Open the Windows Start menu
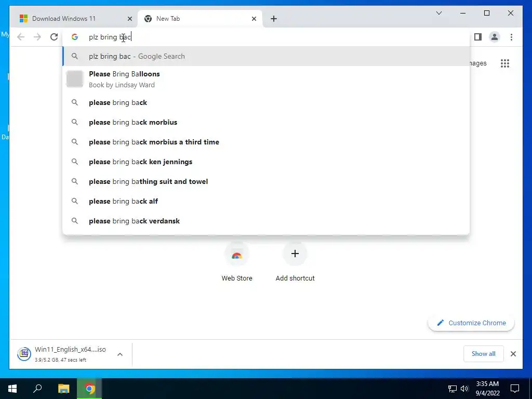Image resolution: width=532 pixels, height=399 pixels. pyautogui.click(x=12, y=388)
